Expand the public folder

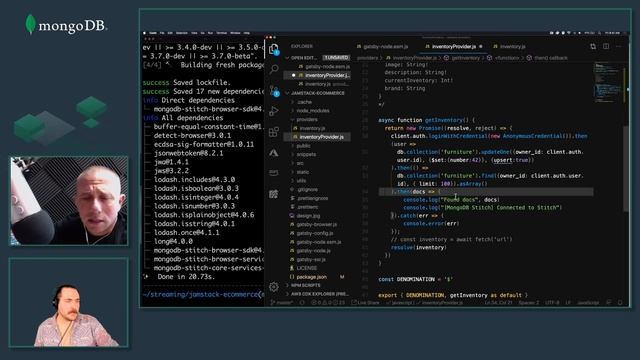click(303, 146)
